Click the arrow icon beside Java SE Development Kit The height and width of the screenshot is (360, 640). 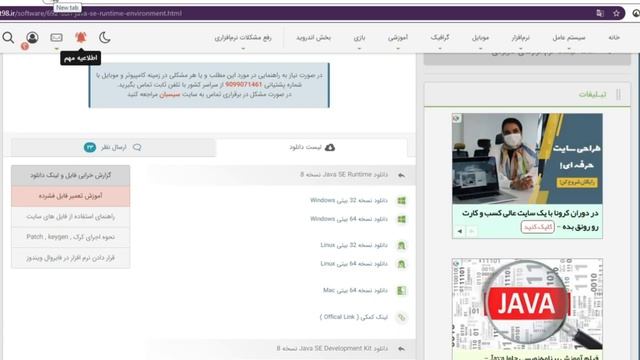click(402, 349)
